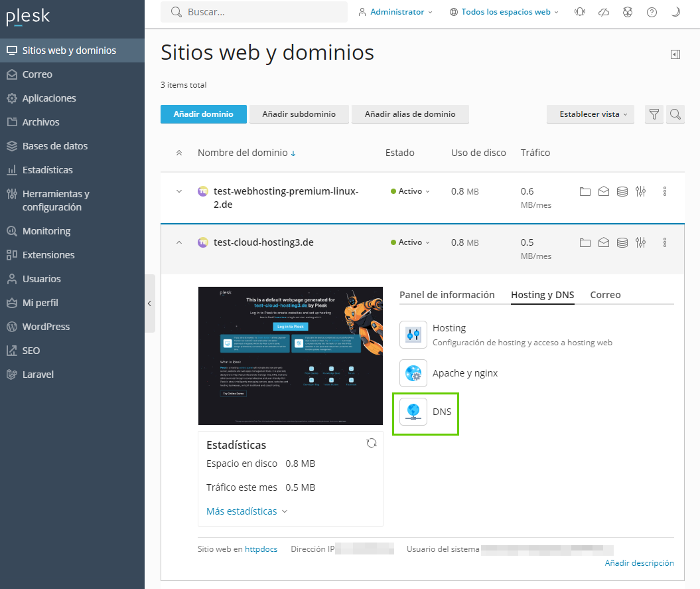Click the website preview thumbnail
This screenshot has height=589, width=700.
click(x=291, y=356)
